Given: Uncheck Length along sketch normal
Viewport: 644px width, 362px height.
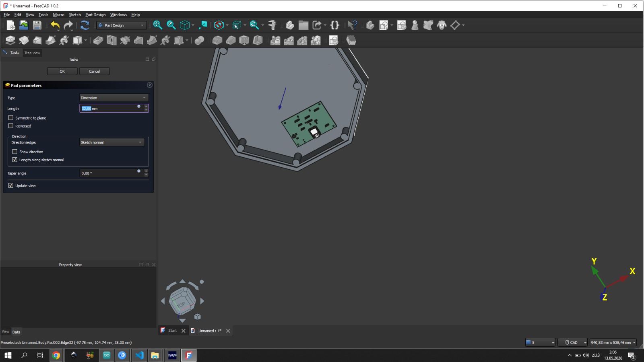Looking at the screenshot, I should 15,160.
